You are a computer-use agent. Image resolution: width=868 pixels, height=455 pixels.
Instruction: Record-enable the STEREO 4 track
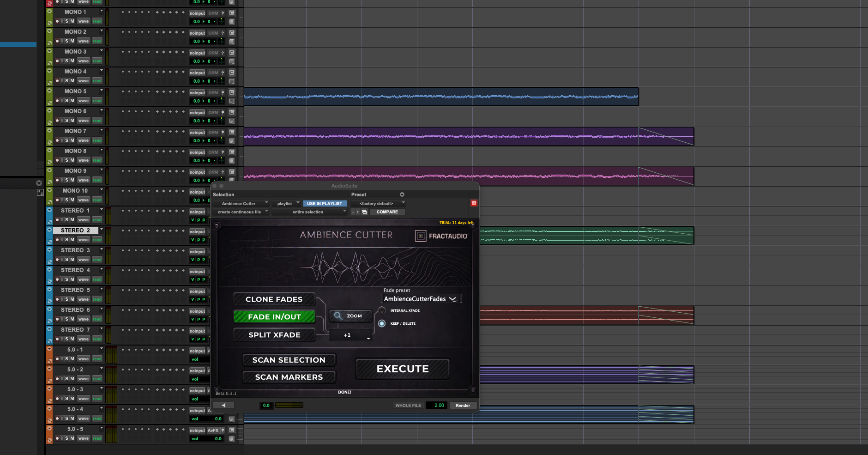57,279
